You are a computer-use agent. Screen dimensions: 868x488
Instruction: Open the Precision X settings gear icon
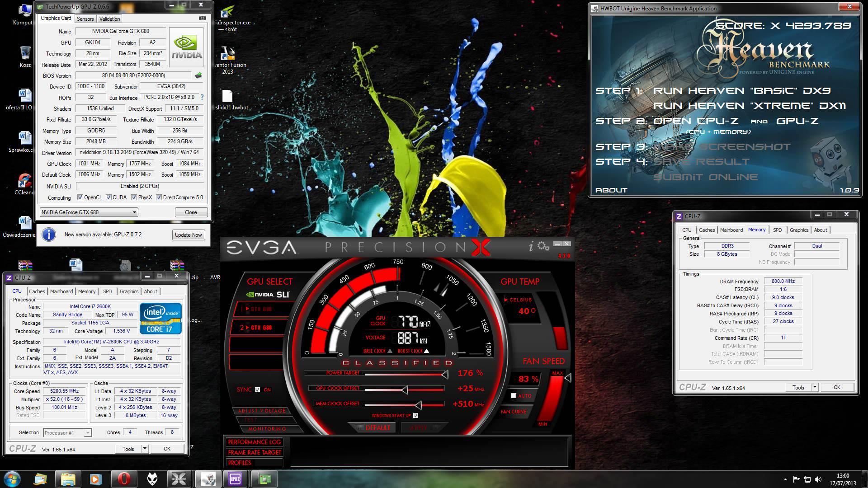pos(543,246)
